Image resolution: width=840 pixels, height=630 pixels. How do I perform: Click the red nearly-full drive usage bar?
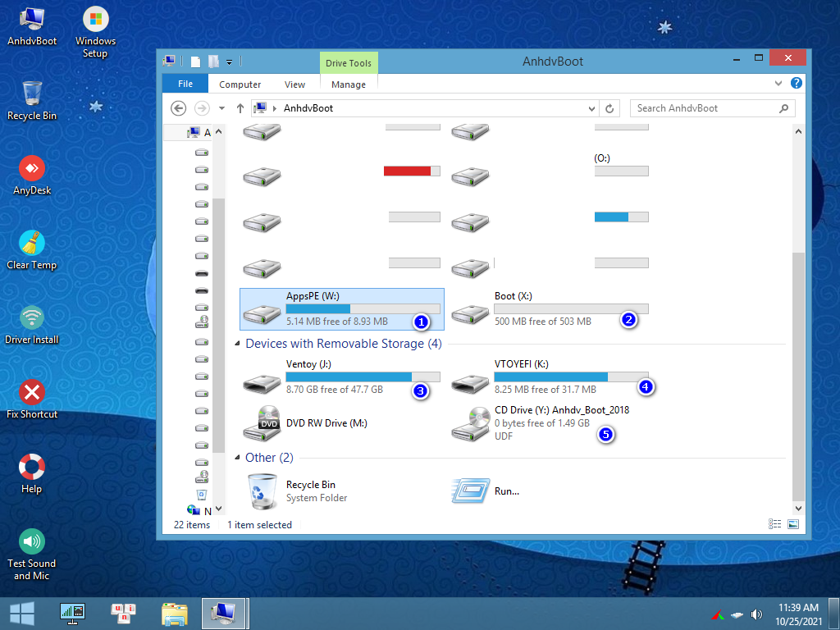click(x=412, y=171)
